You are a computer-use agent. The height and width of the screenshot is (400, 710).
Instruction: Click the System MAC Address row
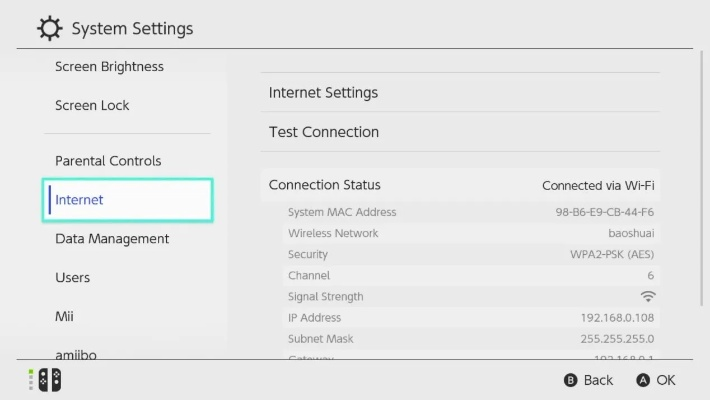(460, 212)
